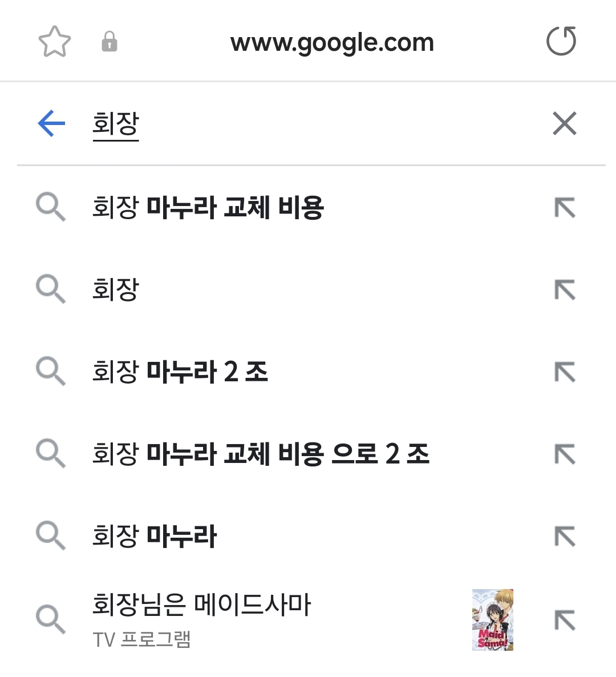Bookmark this page with the star icon
The height and width of the screenshot is (677, 616).
point(55,42)
